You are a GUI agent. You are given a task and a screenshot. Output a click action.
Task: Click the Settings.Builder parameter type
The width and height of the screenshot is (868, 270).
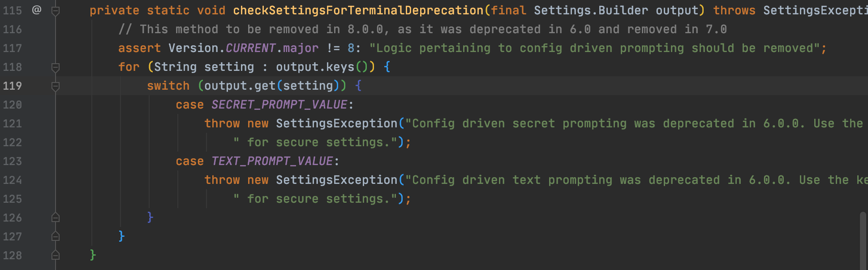(x=591, y=10)
